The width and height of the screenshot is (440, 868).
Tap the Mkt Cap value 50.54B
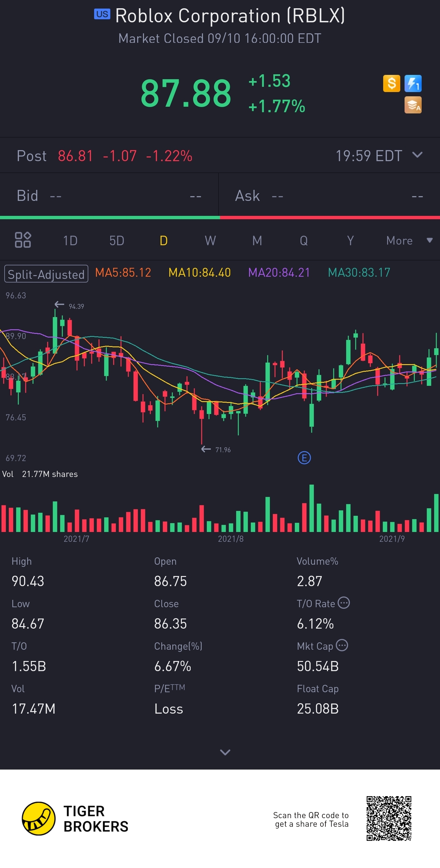[318, 666]
